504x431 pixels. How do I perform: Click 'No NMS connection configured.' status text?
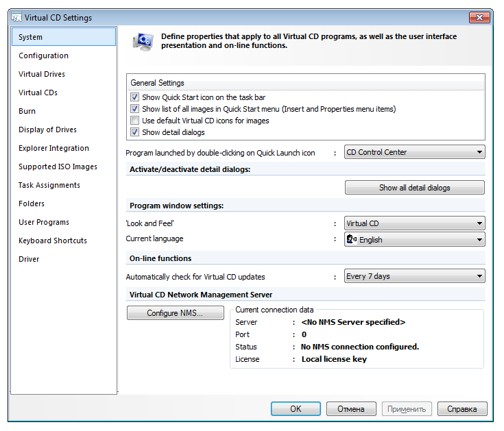click(x=360, y=347)
